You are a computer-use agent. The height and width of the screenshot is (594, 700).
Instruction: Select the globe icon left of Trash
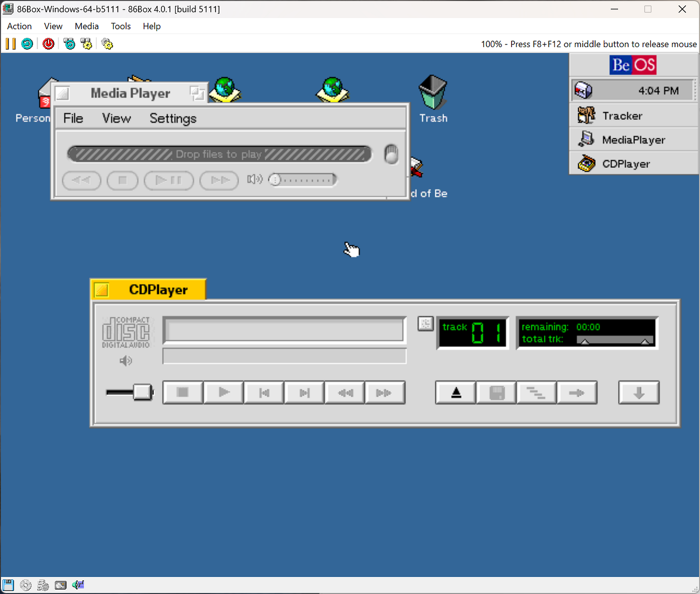[332, 90]
